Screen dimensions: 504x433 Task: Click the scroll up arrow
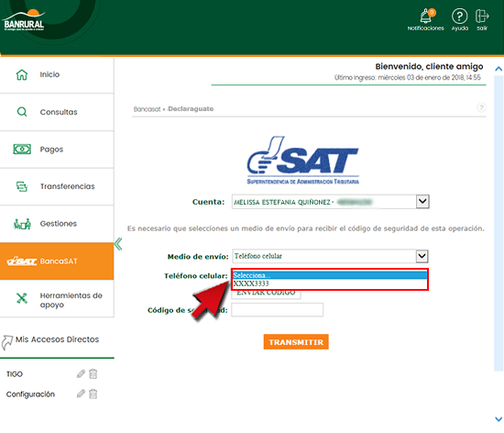tap(499, 69)
